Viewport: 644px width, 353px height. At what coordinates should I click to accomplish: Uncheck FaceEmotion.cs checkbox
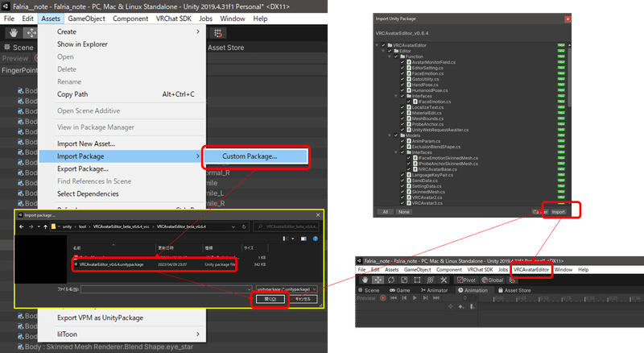402,73
